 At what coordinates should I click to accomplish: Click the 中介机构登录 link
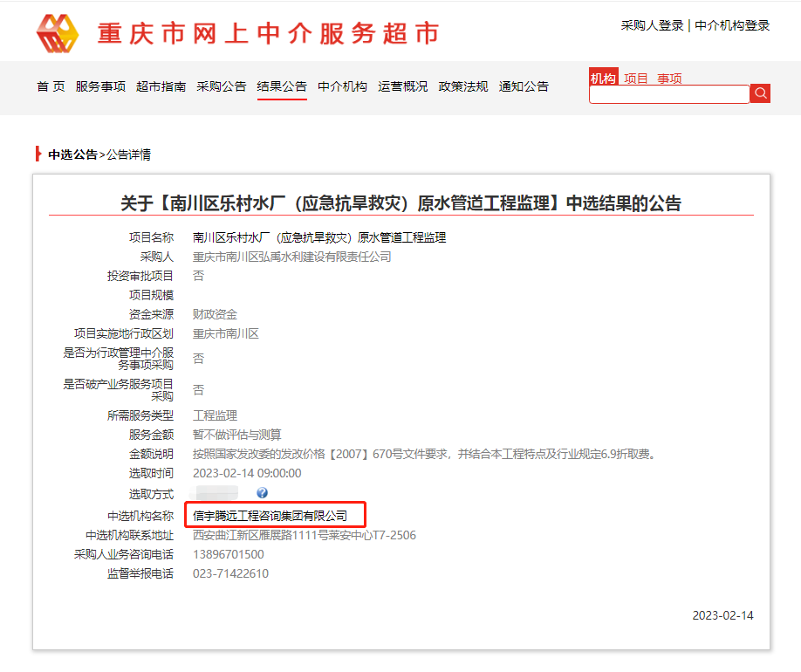pos(729,26)
